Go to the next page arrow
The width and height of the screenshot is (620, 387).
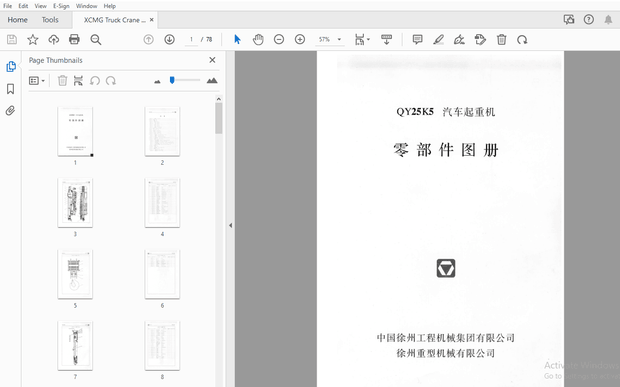coord(170,40)
